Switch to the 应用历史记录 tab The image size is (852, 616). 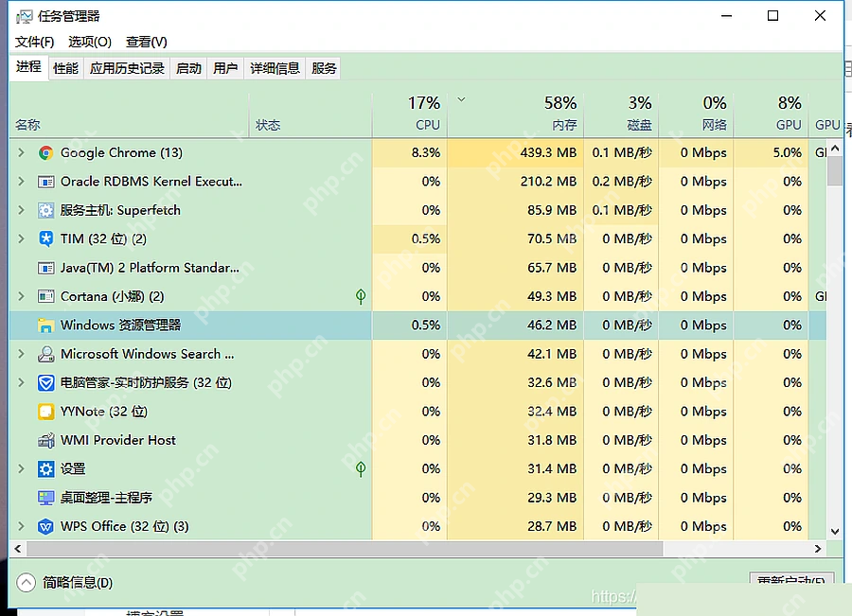[127, 68]
